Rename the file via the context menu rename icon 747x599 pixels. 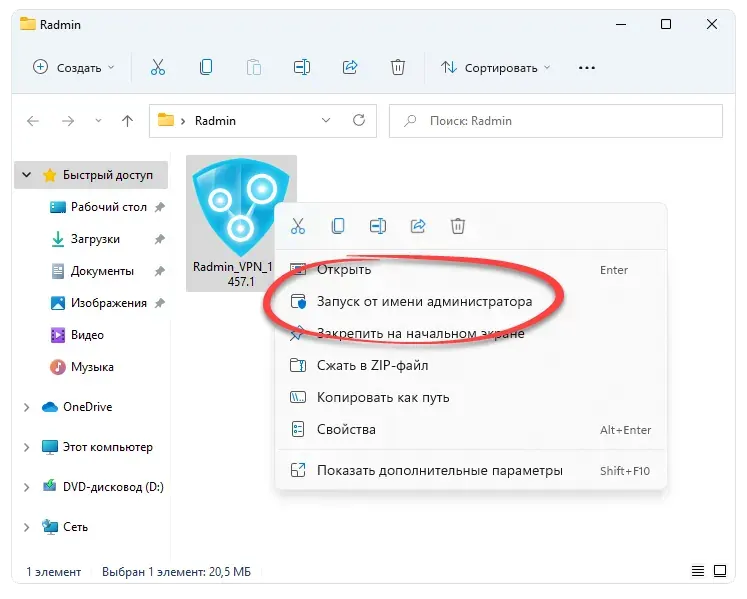tap(378, 226)
